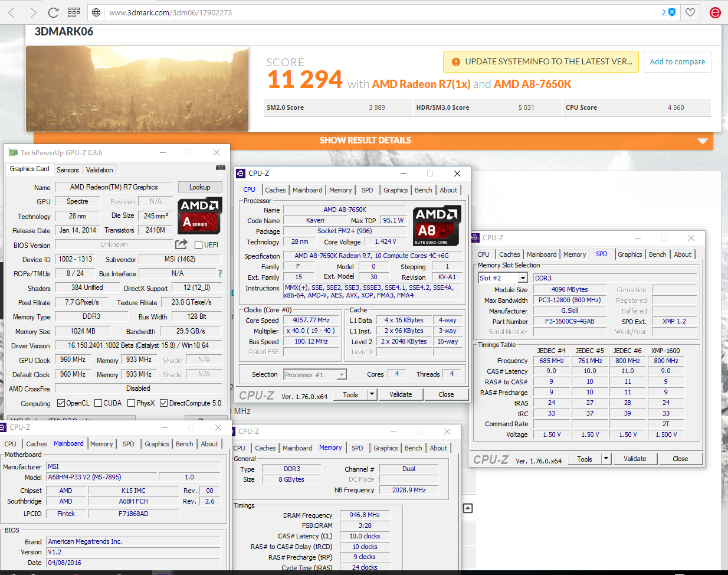This screenshot has width=728, height=575.
Task: Go forward in the browser
Action: pos(33,12)
